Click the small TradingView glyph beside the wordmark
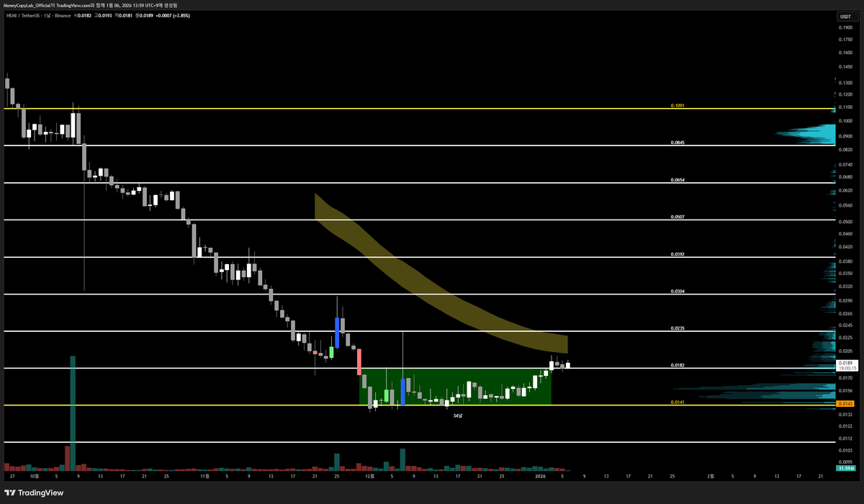 tap(10, 493)
